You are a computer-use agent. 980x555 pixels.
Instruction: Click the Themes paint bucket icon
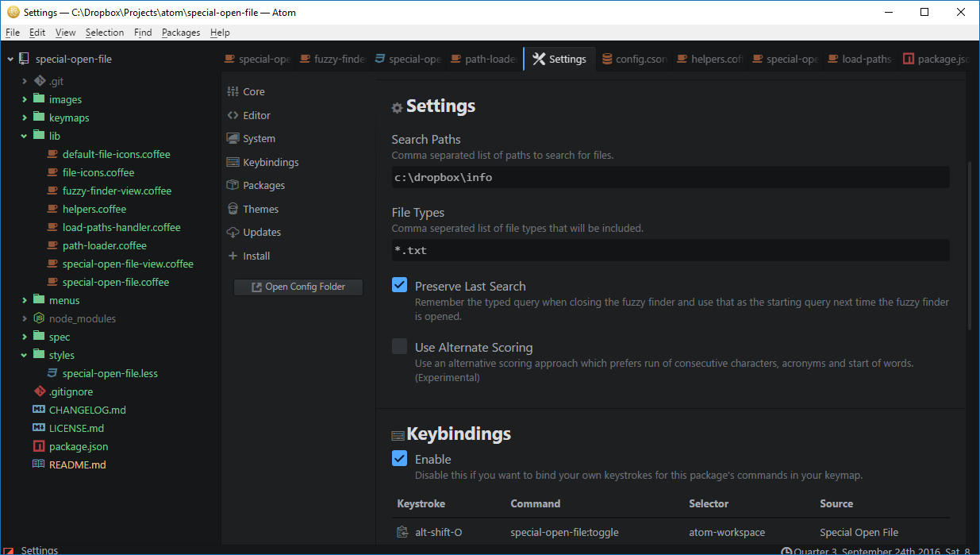pyautogui.click(x=233, y=209)
